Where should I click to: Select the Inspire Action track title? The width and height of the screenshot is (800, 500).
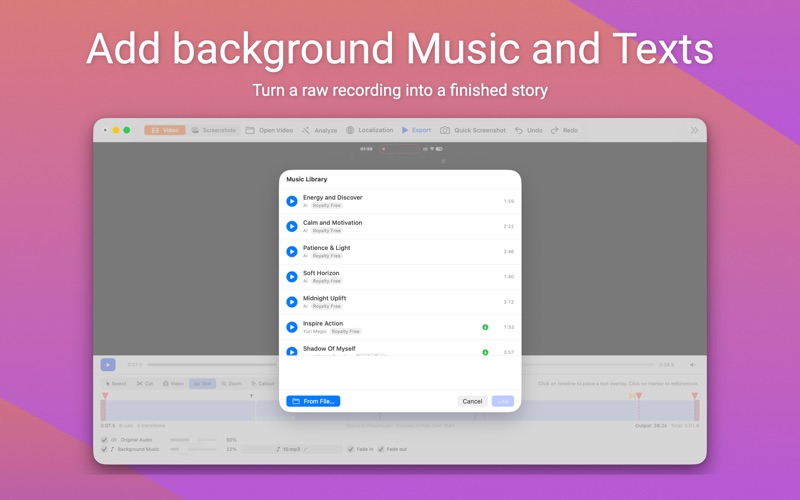click(x=323, y=323)
